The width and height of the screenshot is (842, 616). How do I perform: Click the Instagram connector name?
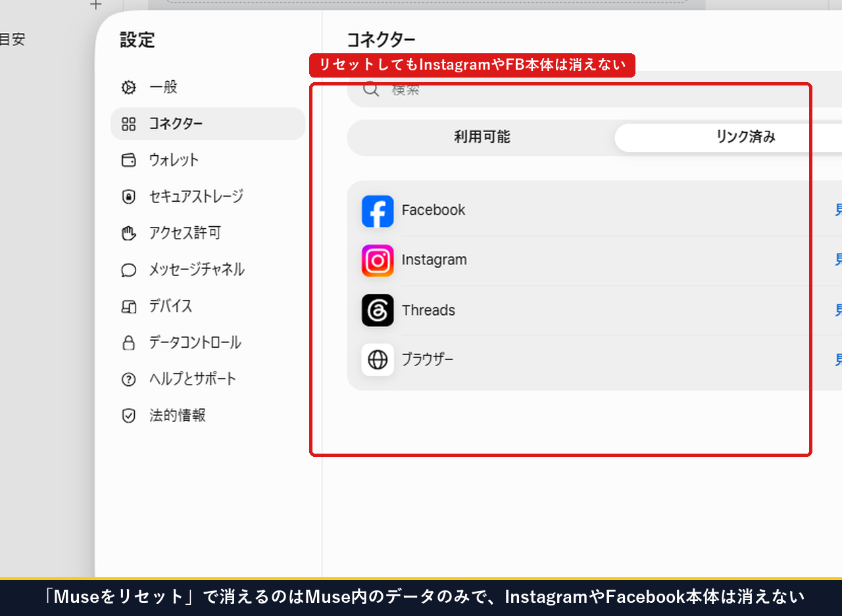click(x=434, y=260)
